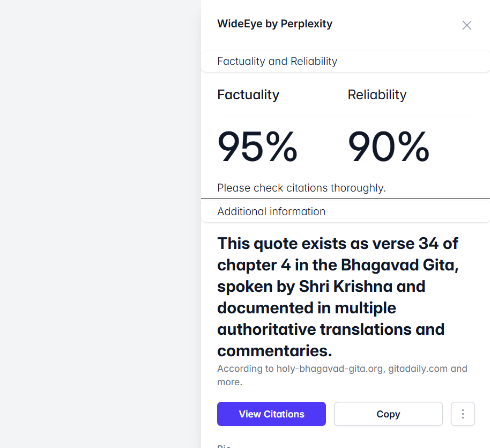Click the 'Please check citations thoroughly' notice

(x=301, y=188)
